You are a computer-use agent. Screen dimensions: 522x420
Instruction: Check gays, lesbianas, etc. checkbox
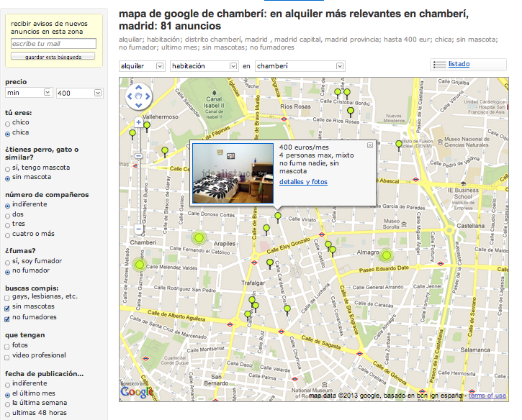coord(7,298)
